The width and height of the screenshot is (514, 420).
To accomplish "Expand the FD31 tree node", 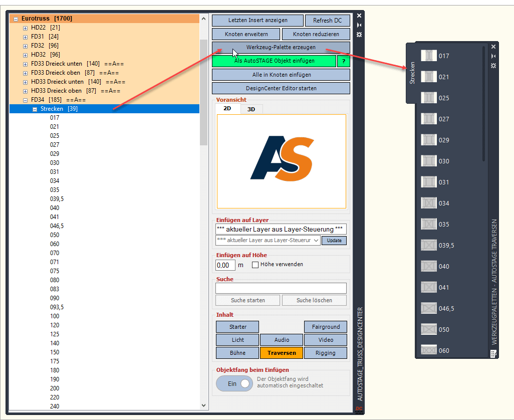I will pyautogui.click(x=25, y=37).
